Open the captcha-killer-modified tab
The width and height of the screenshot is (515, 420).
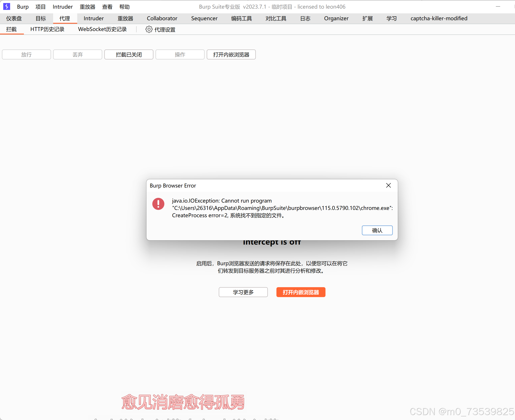(x=439, y=18)
